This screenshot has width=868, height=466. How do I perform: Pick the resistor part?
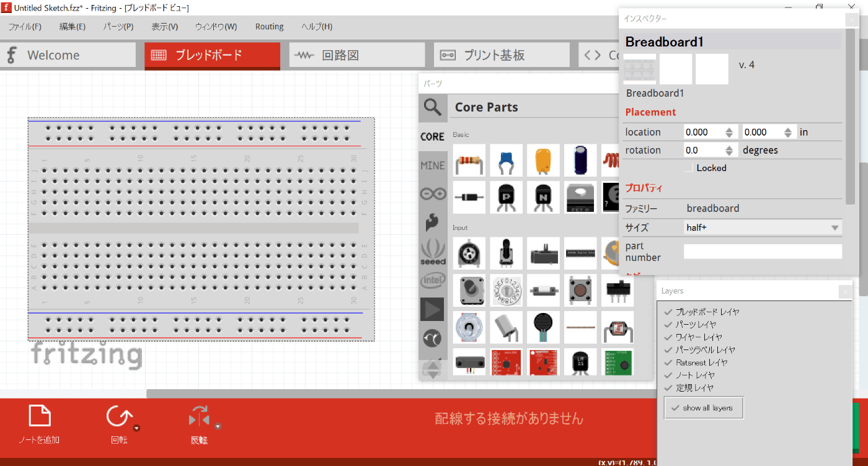(x=469, y=160)
